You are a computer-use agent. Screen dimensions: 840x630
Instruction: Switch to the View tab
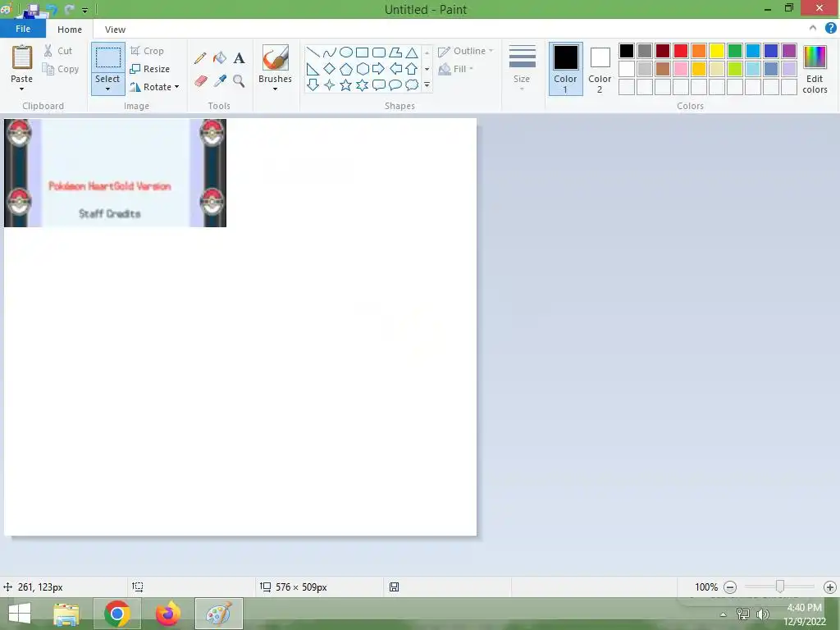(115, 30)
